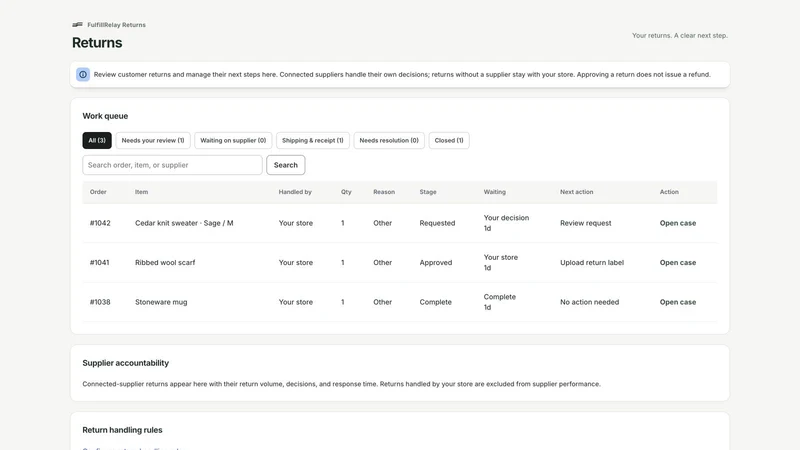Open case for order #1038
800x450 pixels.
click(678, 302)
